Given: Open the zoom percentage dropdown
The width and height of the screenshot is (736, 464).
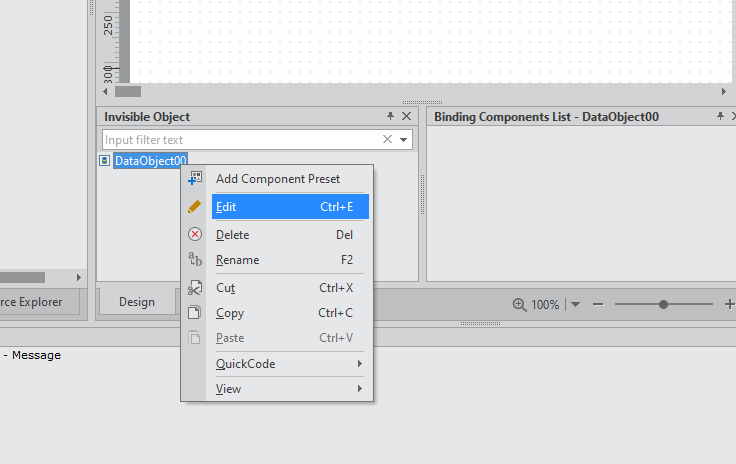Looking at the screenshot, I should coord(575,304).
